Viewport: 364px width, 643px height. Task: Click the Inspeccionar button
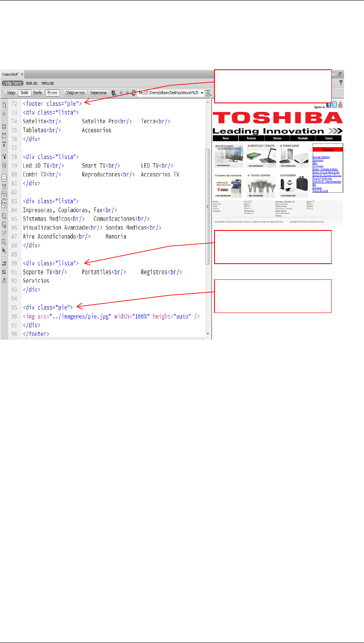99,93
